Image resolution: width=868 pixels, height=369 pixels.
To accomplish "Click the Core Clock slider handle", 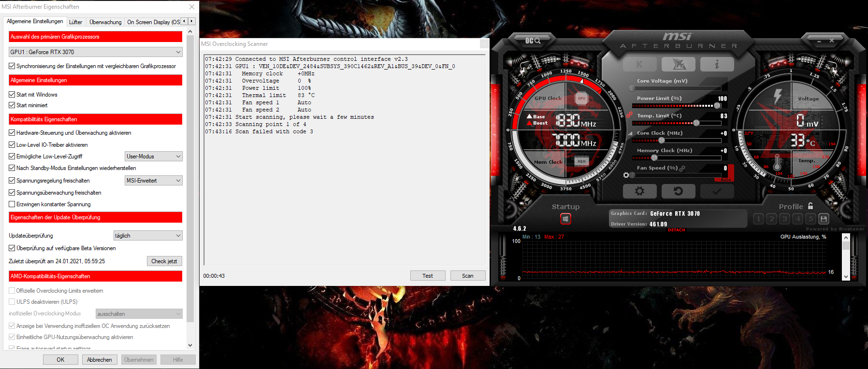I will click(661, 141).
